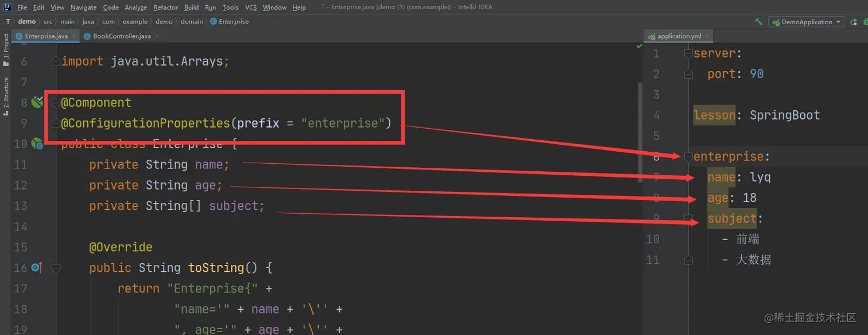This screenshot has height=335, width=868.
Task: Switch to the BookController.java tab
Action: coord(122,36)
